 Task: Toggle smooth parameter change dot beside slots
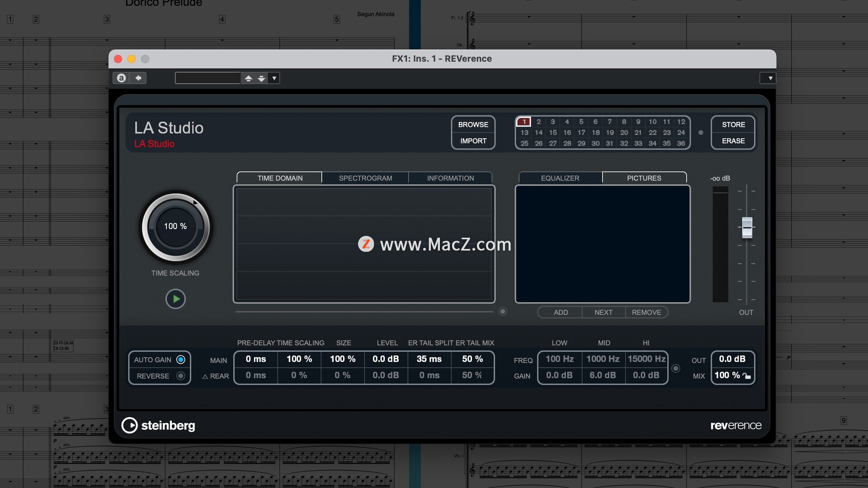click(x=701, y=133)
